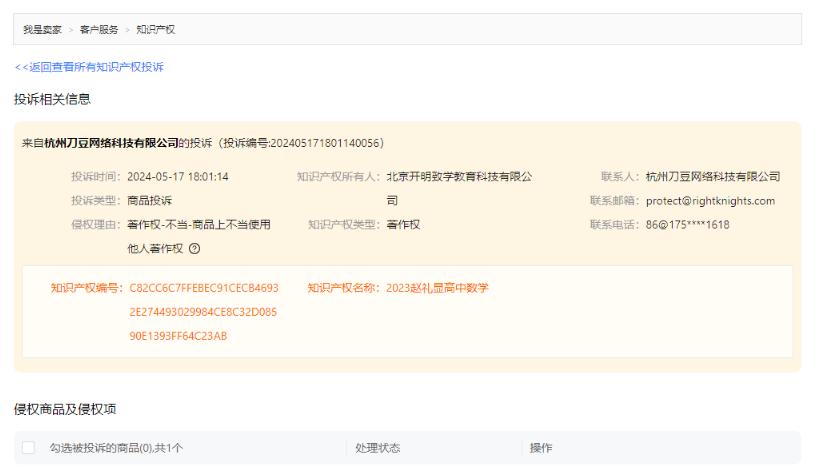The height and width of the screenshot is (472, 826).
Task: Click the complaint time 2024-05-17 18:01:14
Action: pos(178,177)
